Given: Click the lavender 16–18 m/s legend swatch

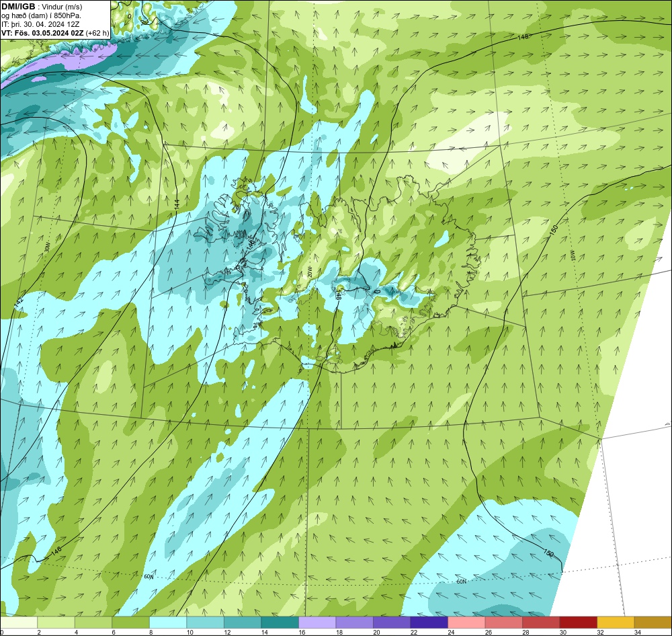Looking at the screenshot, I should (317, 623).
